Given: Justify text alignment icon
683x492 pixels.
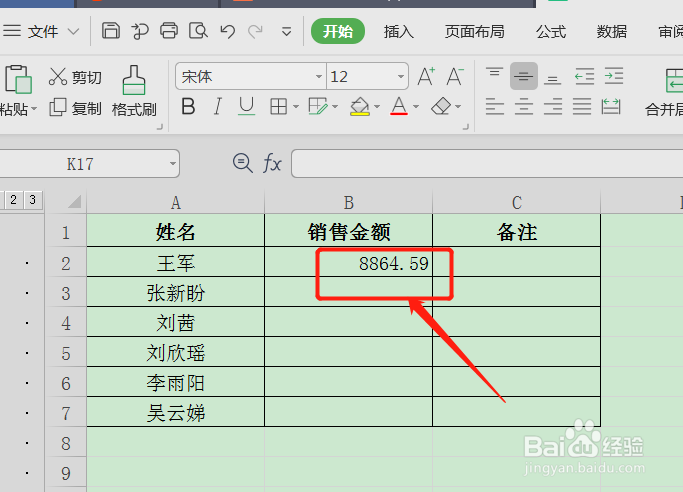Looking at the screenshot, I should [x=582, y=106].
